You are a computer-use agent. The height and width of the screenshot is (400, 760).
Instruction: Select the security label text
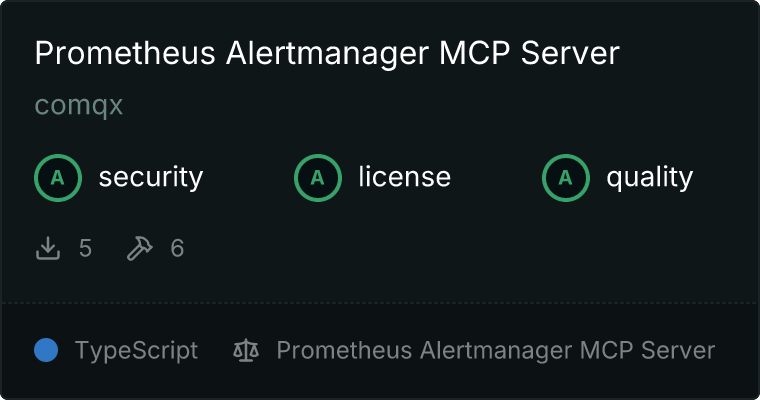pos(151,177)
